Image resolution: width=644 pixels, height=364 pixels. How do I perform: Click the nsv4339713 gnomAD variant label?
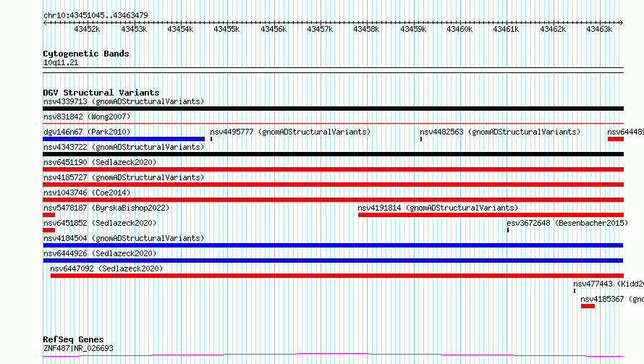tap(124, 101)
